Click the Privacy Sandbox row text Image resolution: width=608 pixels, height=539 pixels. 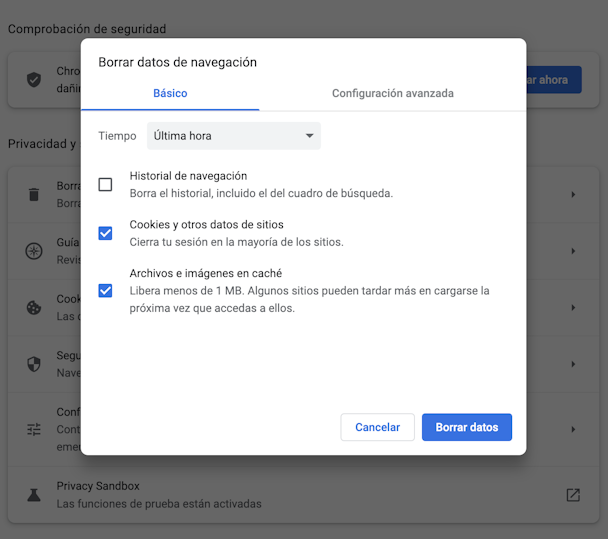click(x=159, y=495)
